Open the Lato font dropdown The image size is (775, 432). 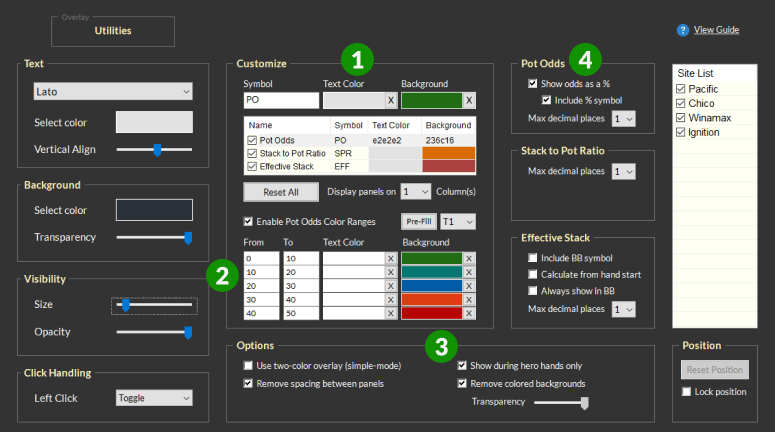click(x=113, y=91)
